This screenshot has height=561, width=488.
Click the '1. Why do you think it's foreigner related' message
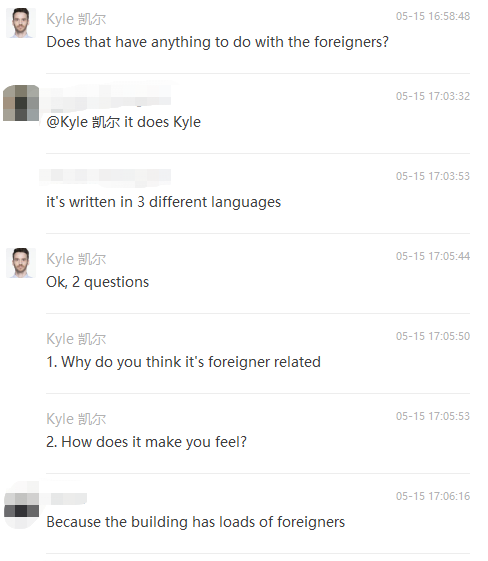[184, 362]
